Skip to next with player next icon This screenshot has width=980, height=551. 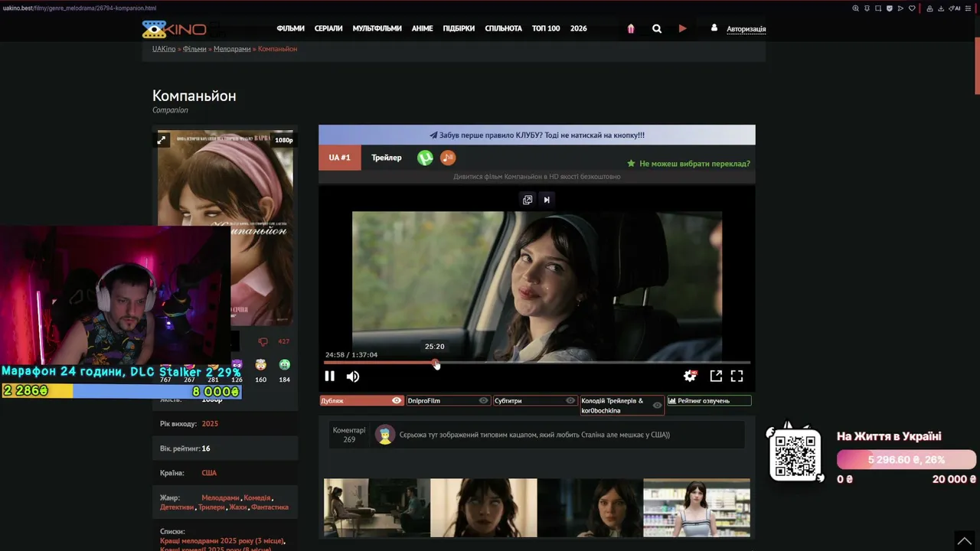547,200
